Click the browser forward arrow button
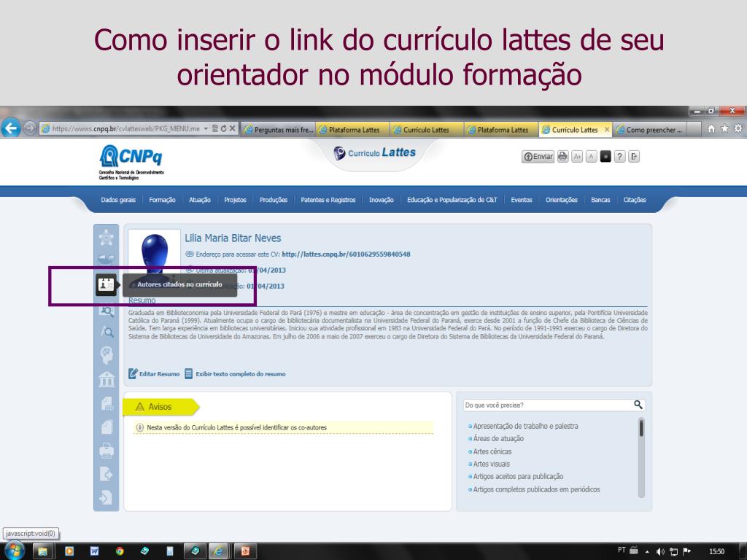The image size is (747, 560). (x=29, y=128)
